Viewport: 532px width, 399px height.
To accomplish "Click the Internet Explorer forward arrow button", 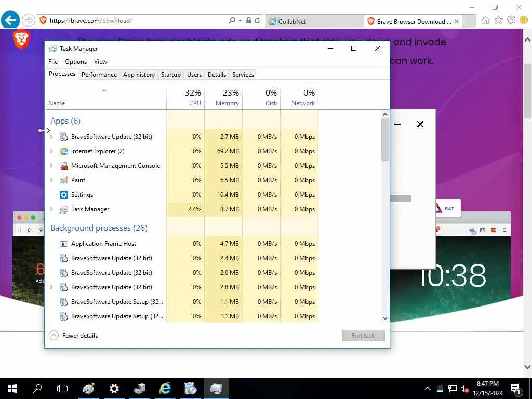I will tap(29, 20).
